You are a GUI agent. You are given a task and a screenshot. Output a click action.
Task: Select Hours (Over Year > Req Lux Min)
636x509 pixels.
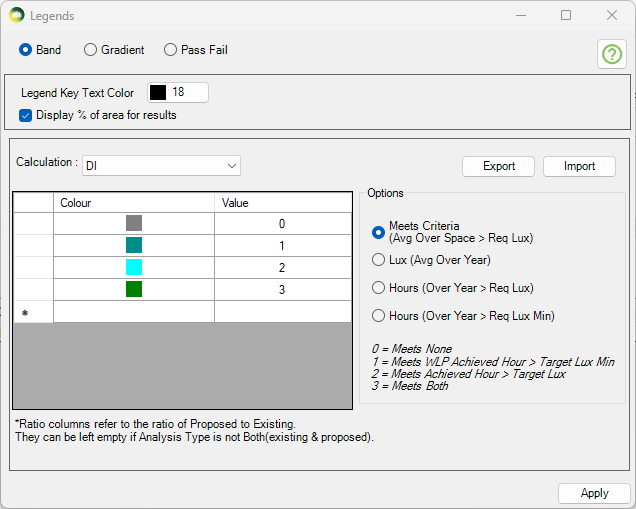(x=379, y=316)
